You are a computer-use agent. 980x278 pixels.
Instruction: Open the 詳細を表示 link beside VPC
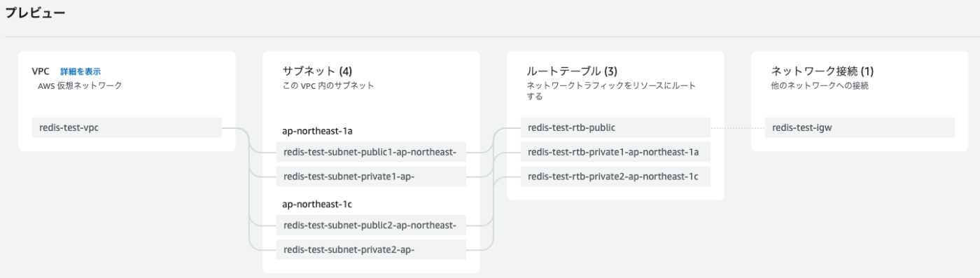[x=80, y=71]
